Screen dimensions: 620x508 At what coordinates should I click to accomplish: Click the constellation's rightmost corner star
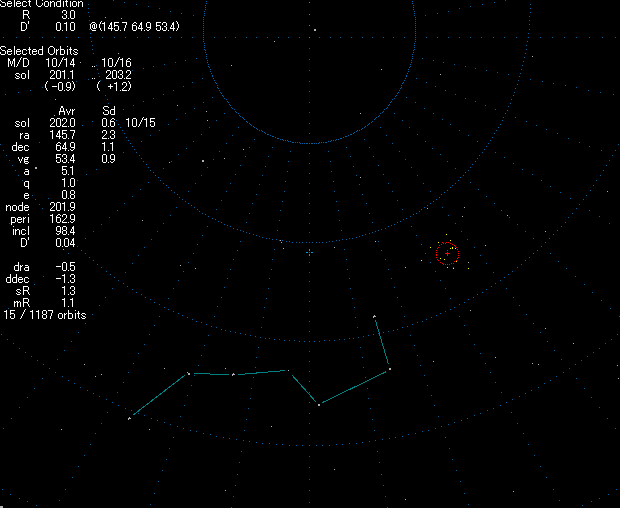click(389, 369)
